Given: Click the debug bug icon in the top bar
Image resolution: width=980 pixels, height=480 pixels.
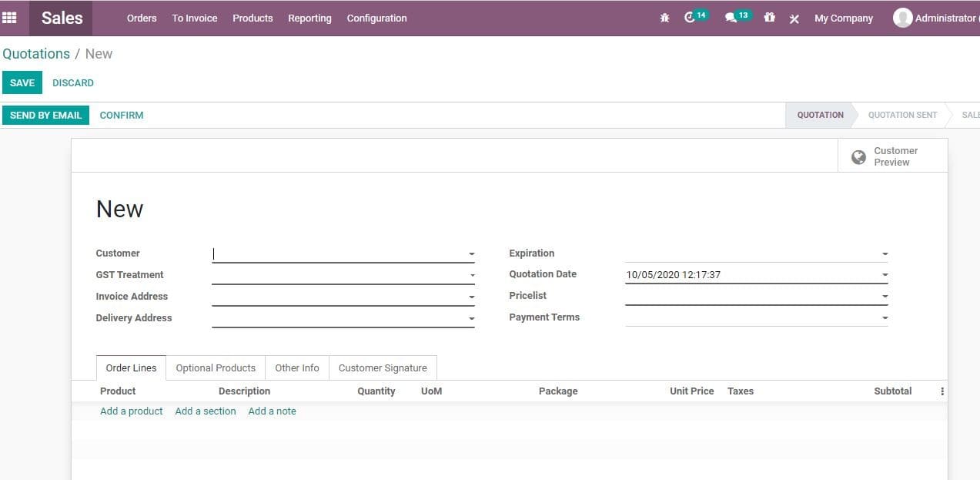Looking at the screenshot, I should 664,18.
